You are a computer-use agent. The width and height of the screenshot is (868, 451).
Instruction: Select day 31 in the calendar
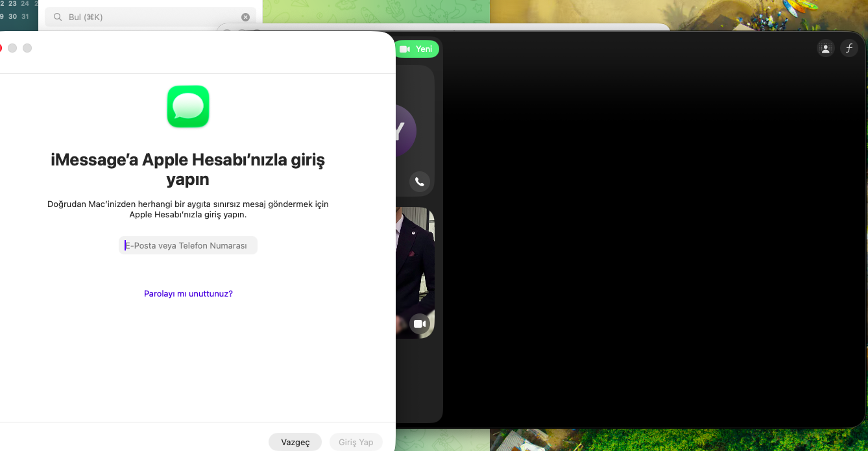point(25,16)
